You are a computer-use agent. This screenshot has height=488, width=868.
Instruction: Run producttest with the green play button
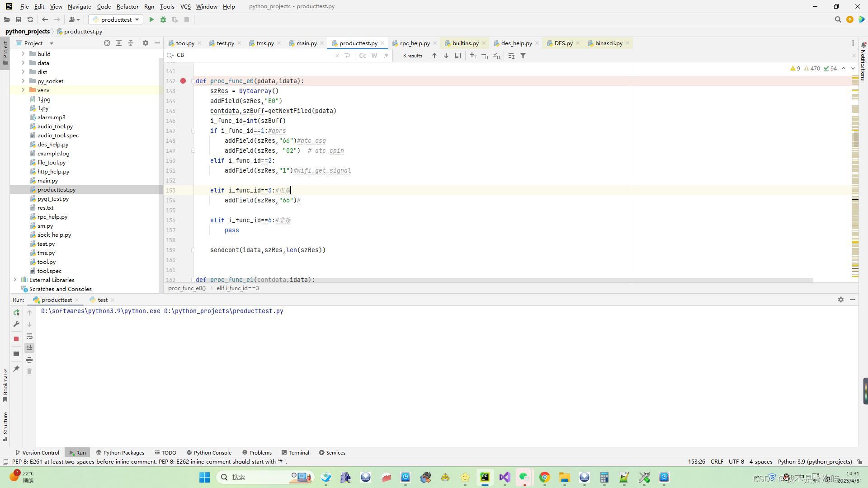(x=151, y=19)
